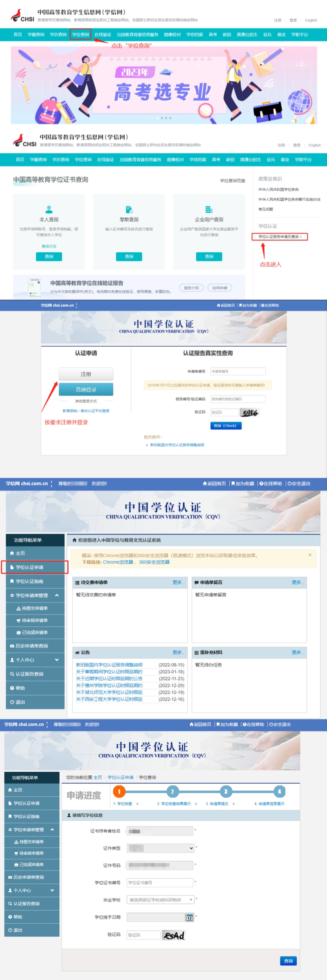The image size is (327, 980).
Task: Click 查询 button under 本人查询
Action: click(49, 256)
